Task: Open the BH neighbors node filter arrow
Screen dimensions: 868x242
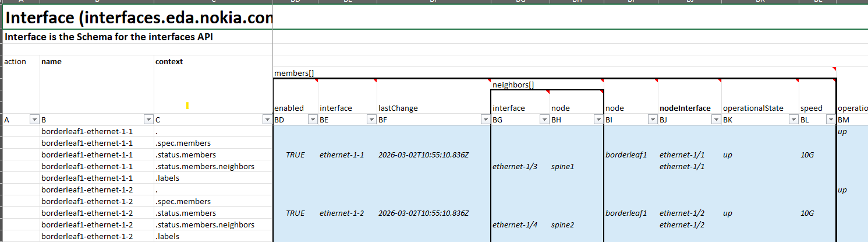Action: pyautogui.click(x=598, y=120)
